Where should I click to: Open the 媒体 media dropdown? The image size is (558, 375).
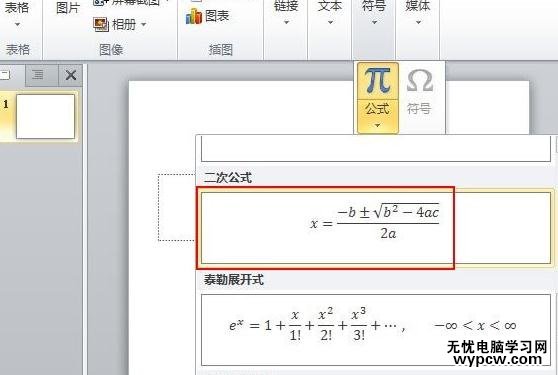tap(418, 14)
